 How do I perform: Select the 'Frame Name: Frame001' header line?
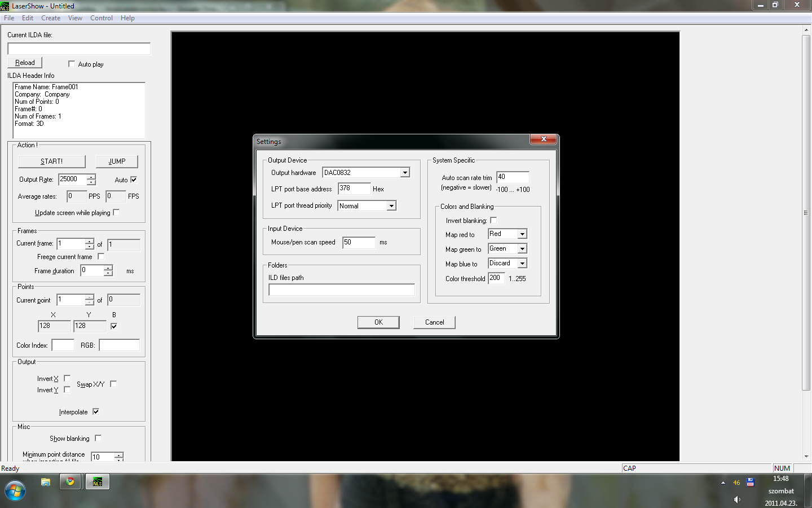click(47, 87)
